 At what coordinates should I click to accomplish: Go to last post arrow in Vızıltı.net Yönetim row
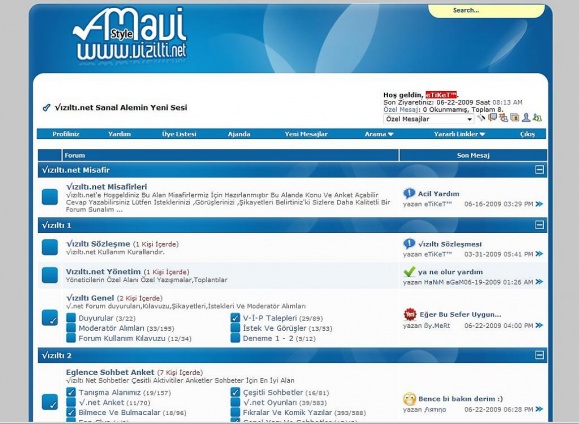point(539,282)
